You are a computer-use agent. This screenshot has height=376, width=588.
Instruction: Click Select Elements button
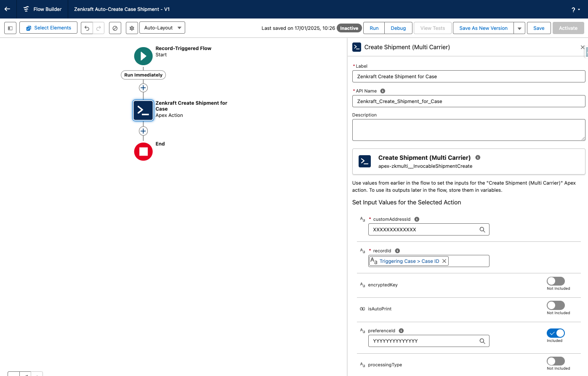(x=48, y=28)
